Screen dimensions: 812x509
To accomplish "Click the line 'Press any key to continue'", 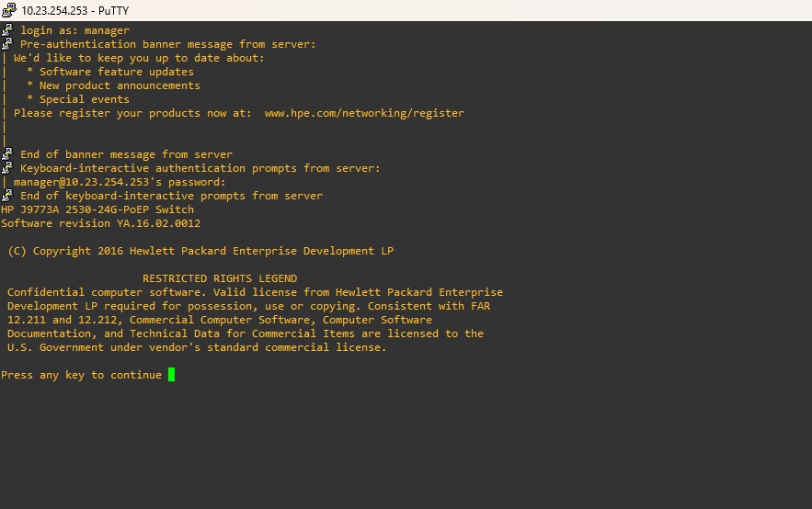I will click(x=81, y=375).
